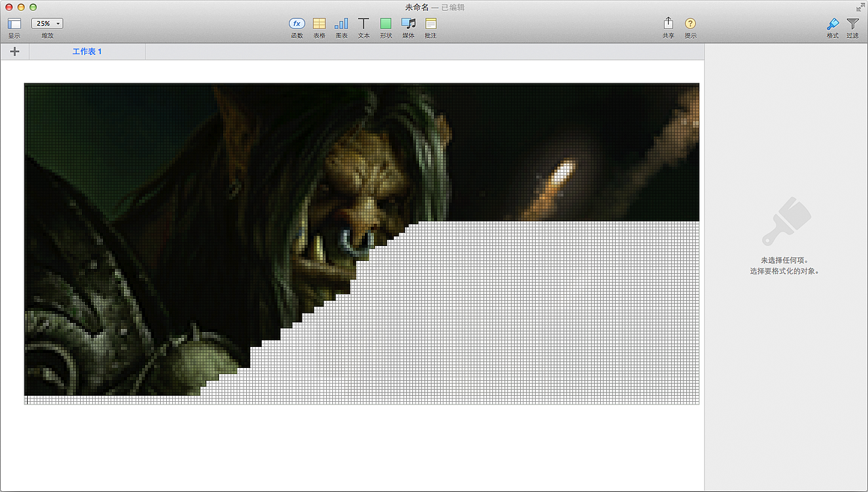Add a new sheet with the plus button
Viewport: 868px width, 492px height.
[15, 52]
